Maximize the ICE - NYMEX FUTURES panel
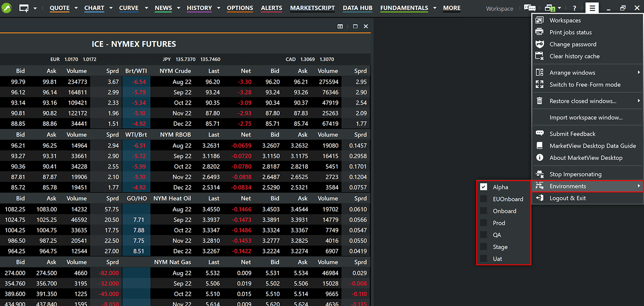The width and height of the screenshot is (644, 306). point(355,26)
